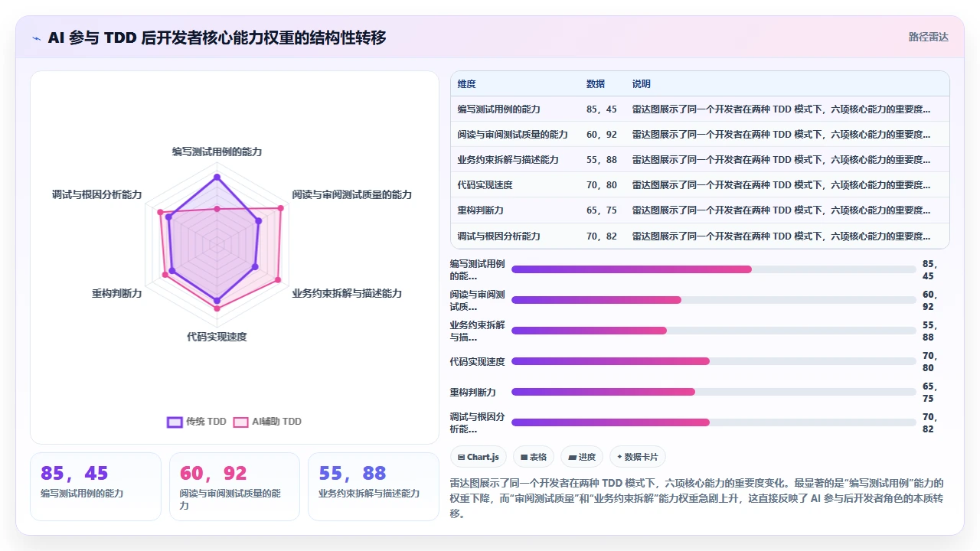Select table row 阅读与审阅测试质量的能力
980x551 pixels.
(700, 134)
